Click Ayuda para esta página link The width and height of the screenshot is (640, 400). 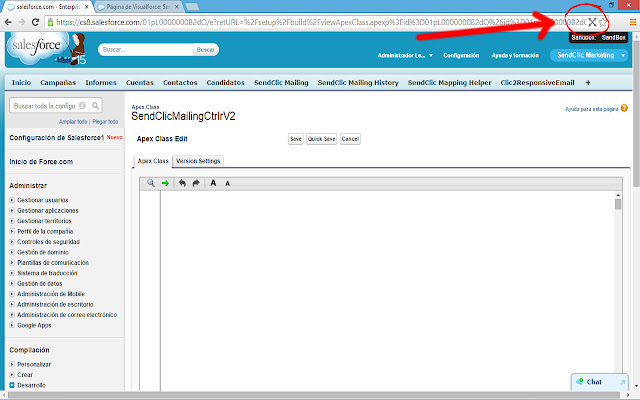pos(591,109)
